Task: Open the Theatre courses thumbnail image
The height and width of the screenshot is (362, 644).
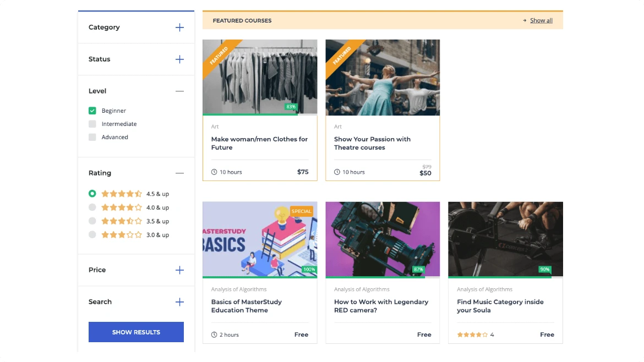Action: pyautogui.click(x=383, y=77)
